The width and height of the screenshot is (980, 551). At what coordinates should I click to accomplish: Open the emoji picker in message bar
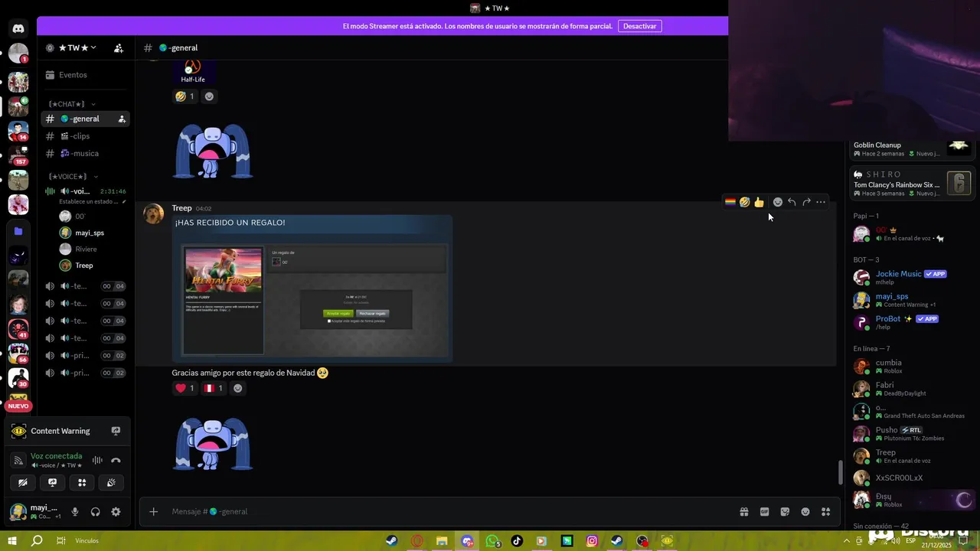(x=805, y=512)
